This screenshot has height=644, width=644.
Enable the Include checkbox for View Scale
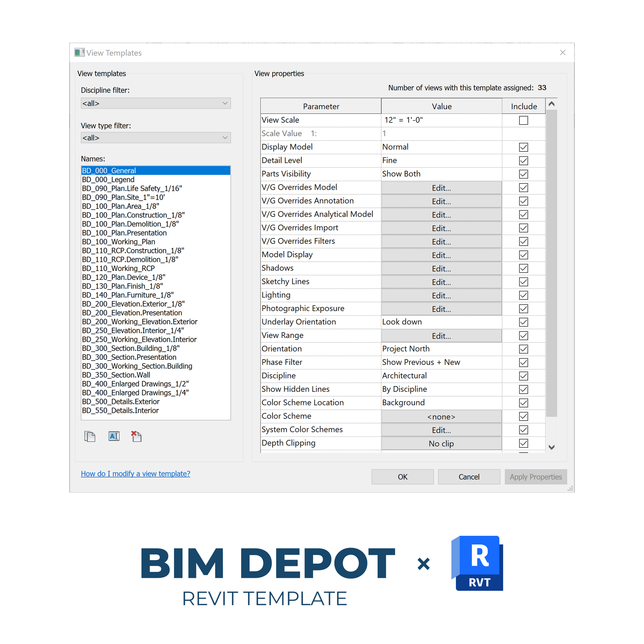523,120
